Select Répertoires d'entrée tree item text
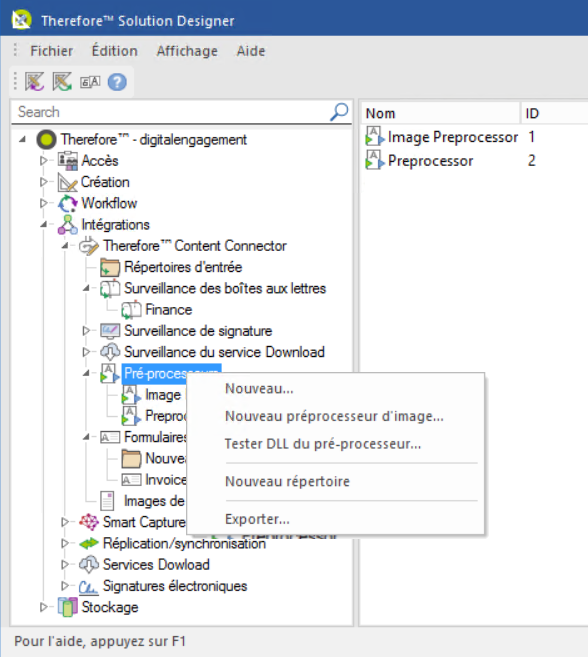The height and width of the screenshot is (657, 588). (183, 267)
